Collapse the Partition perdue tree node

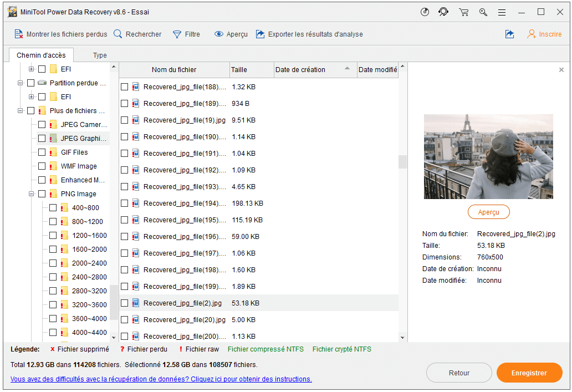[x=21, y=83]
